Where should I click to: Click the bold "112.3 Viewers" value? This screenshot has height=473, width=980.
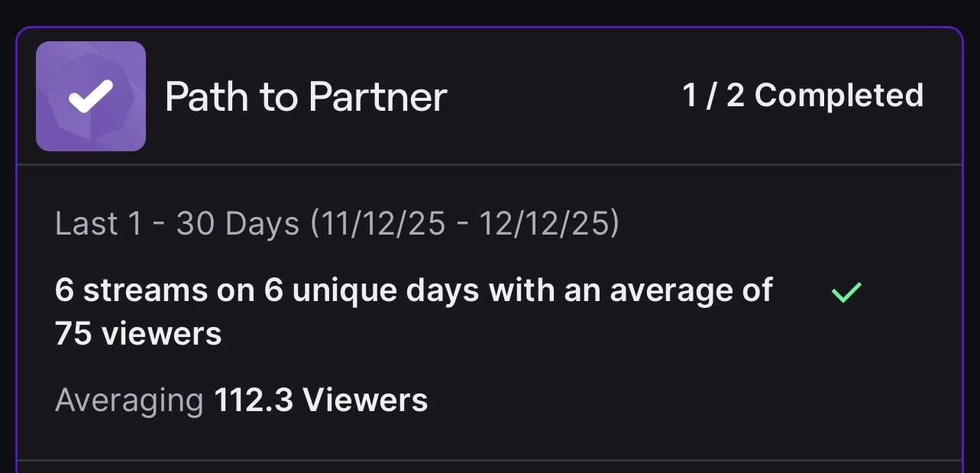click(321, 400)
